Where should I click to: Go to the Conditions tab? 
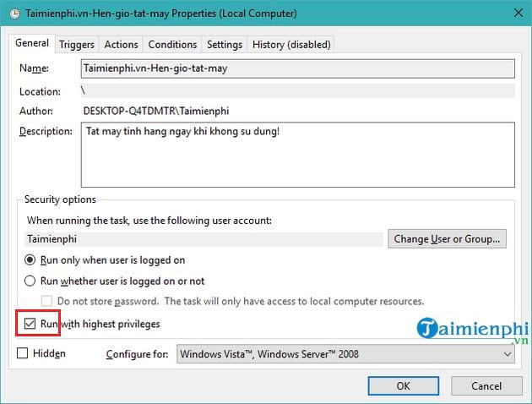172,45
